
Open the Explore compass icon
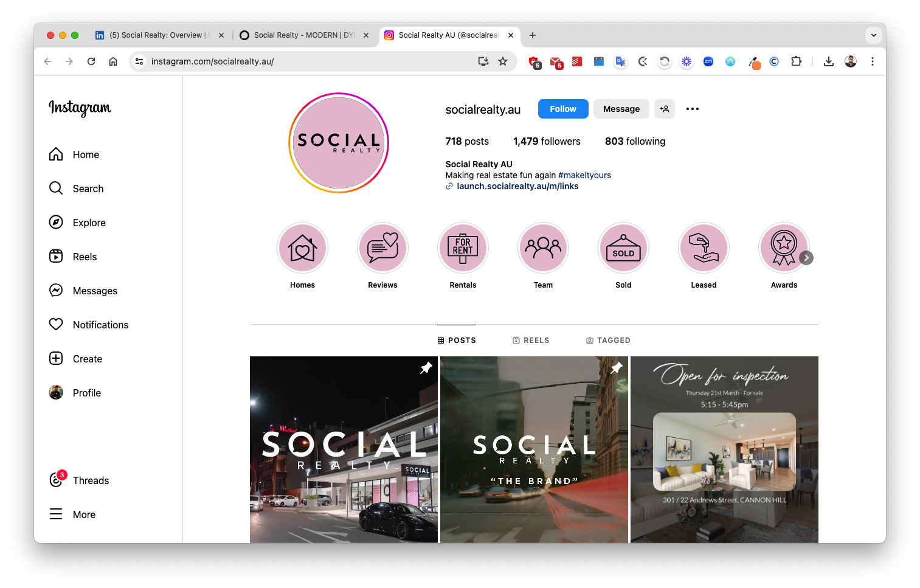(56, 223)
